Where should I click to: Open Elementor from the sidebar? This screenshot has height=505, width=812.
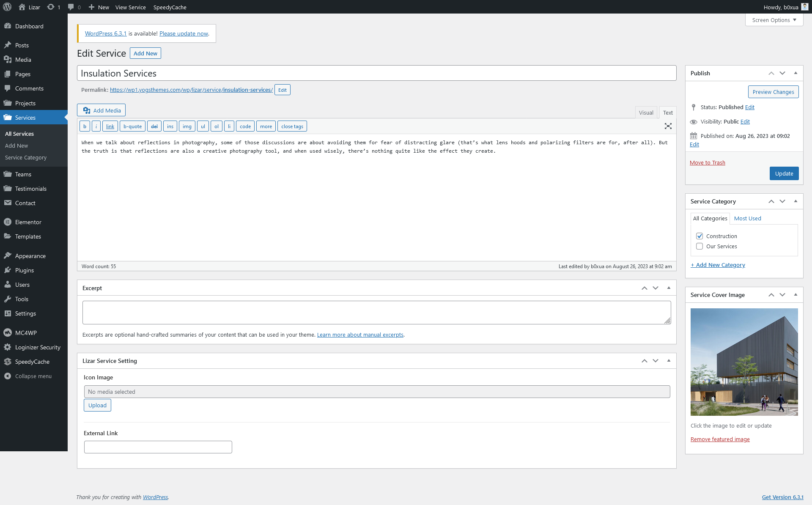(28, 222)
